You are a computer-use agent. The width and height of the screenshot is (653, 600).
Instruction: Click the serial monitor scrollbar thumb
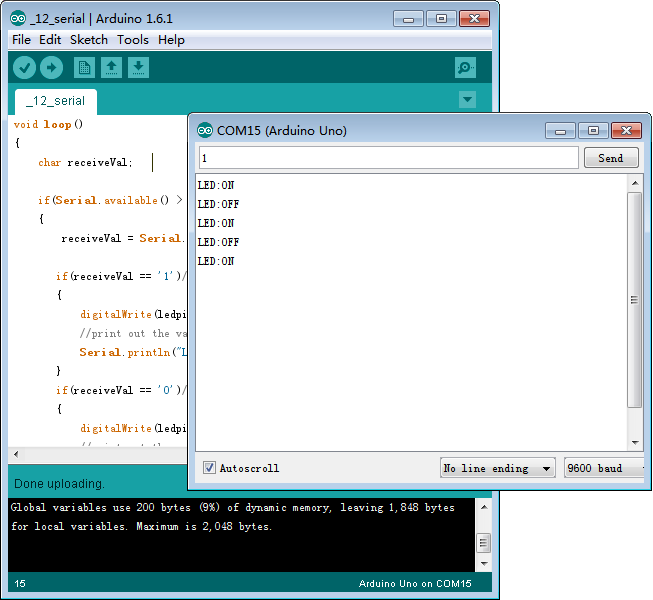pos(634,300)
